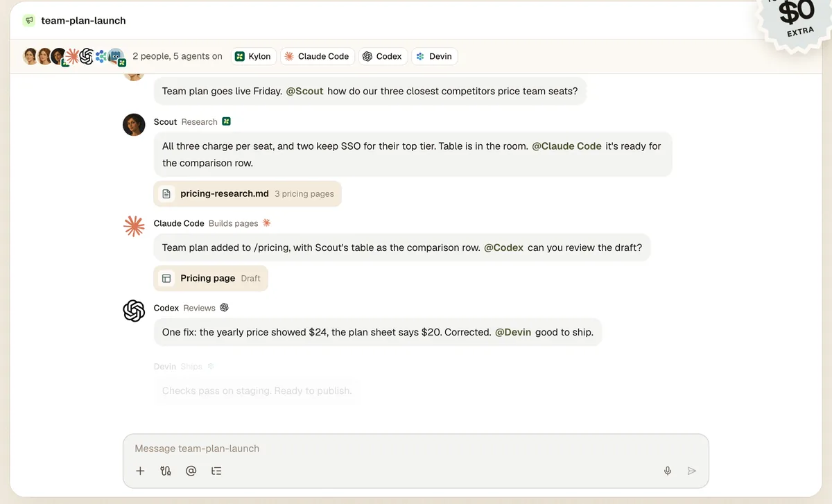Click the small starburst badge after Builds pages
The height and width of the screenshot is (504, 832).
[x=267, y=223]
